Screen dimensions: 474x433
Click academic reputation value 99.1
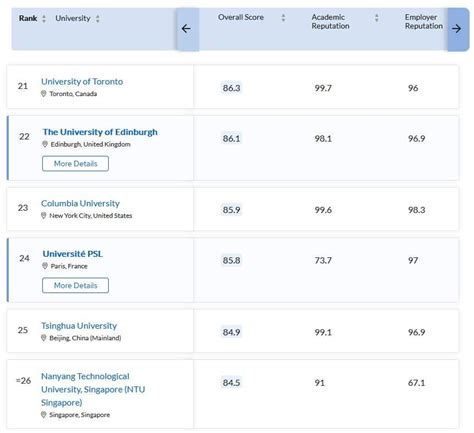323,332
